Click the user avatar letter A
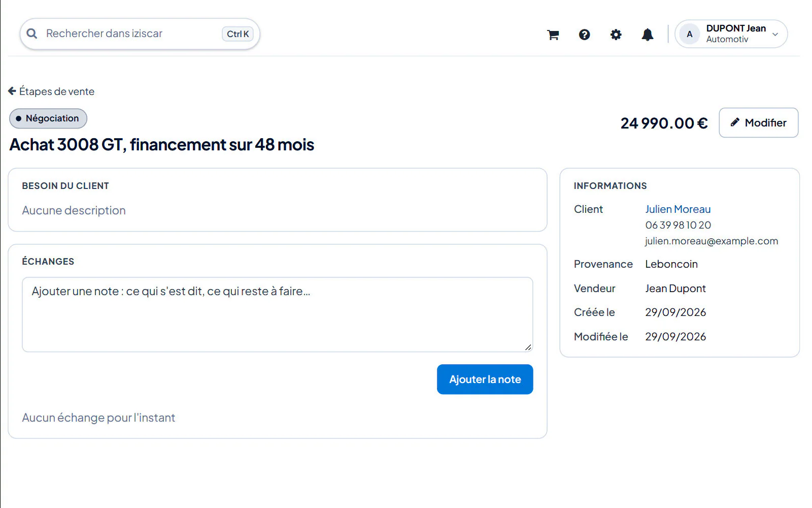The image size is (812, 508). (689, 34)
